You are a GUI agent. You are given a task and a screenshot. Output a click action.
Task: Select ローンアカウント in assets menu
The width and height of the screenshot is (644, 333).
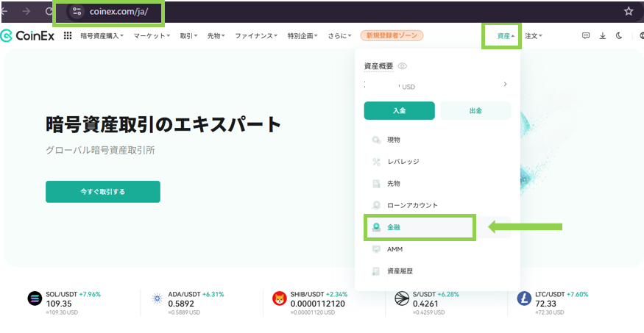click(x=437, y=205)
